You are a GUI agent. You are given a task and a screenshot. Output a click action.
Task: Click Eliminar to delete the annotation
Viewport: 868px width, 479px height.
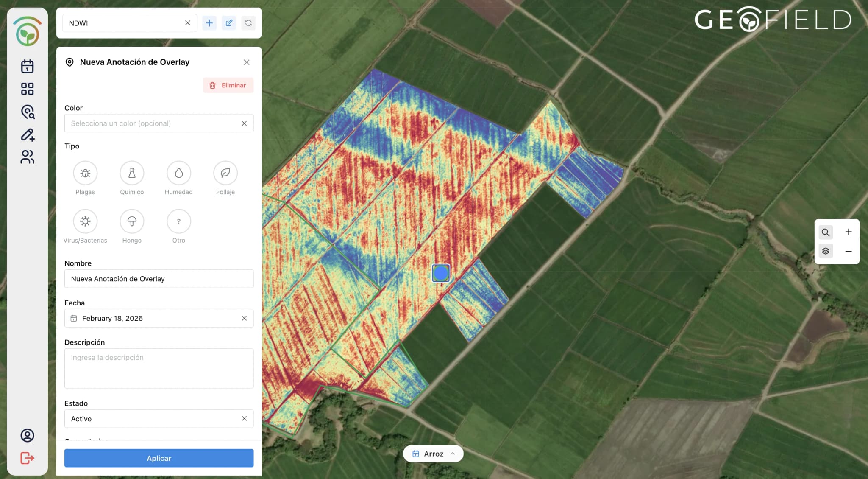tap(228, 85)
